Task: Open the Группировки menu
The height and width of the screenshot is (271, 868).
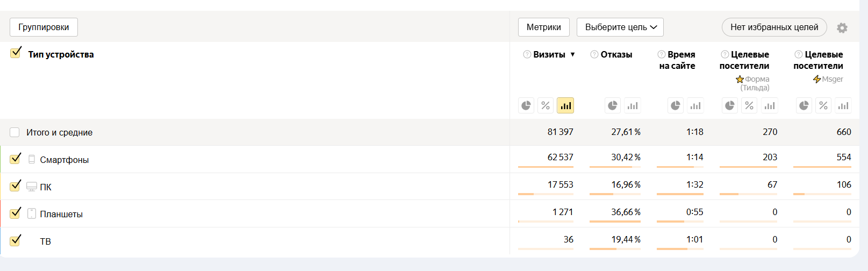Action: [44, 27]
